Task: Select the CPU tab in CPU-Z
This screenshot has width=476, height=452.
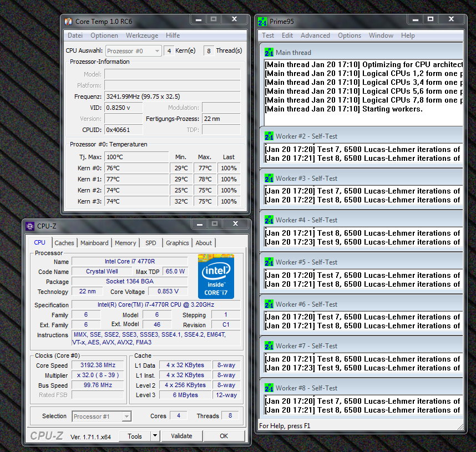Action: 39,242
